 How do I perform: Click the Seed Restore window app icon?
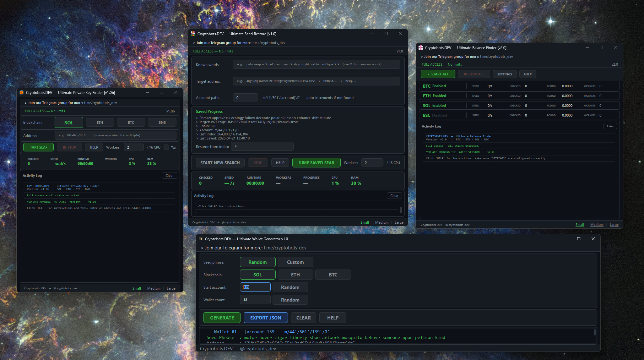pyautogui.click(x=193, y=34)
